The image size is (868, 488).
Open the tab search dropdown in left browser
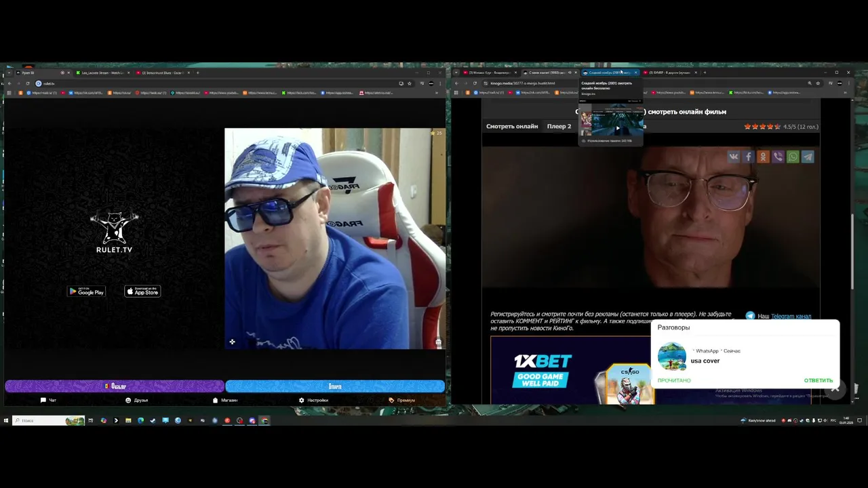[x=9, y=73]
